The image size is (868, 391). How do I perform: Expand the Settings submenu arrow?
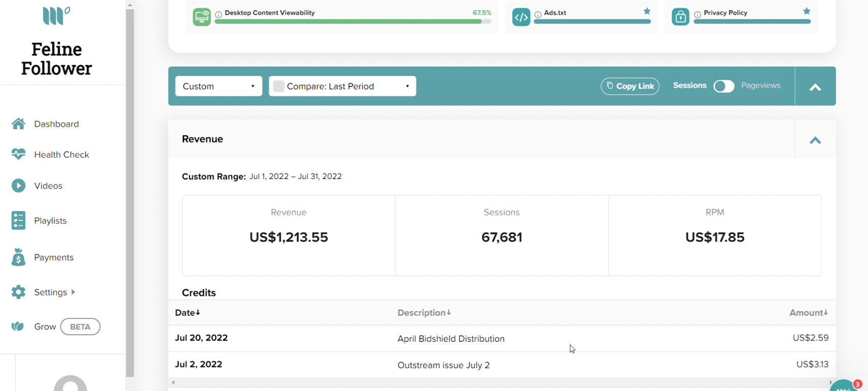(74, 292)
